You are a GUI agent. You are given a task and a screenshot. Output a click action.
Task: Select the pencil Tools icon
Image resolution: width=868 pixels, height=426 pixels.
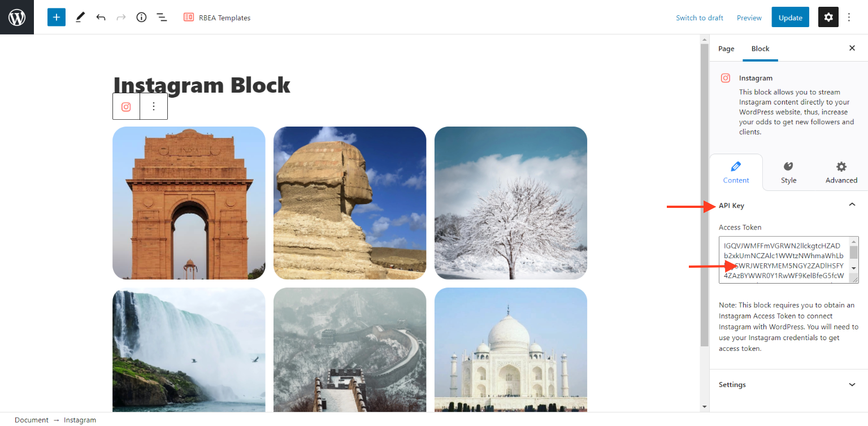coord(80,17)
